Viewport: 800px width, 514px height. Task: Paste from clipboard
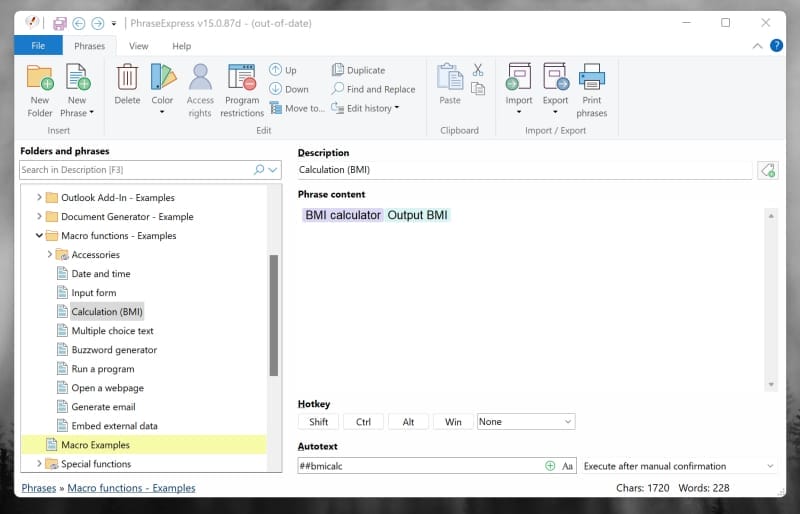(450, 85)
